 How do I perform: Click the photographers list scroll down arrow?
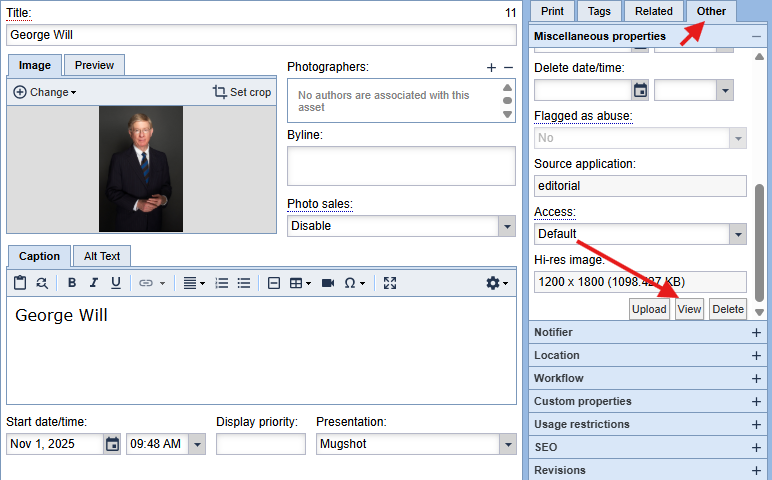coord(508,115)
